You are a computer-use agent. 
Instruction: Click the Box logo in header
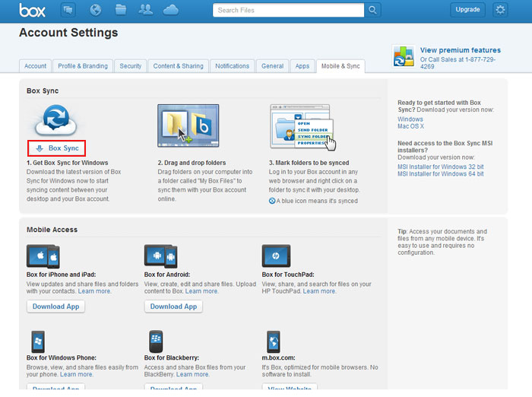point(32,10)
